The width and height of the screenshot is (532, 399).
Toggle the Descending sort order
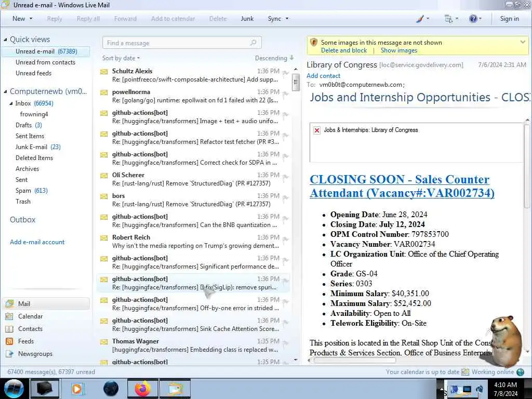point(274,58)
